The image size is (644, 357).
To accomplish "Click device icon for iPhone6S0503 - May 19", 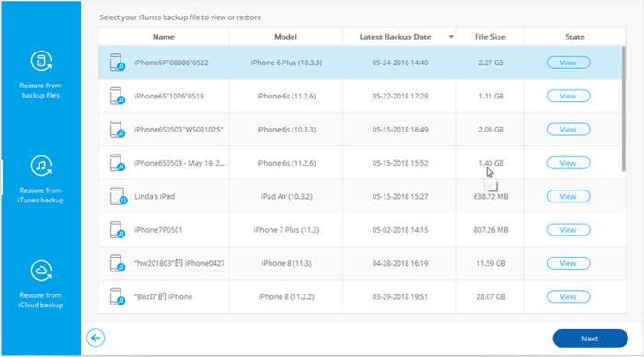I will (118, 163).
